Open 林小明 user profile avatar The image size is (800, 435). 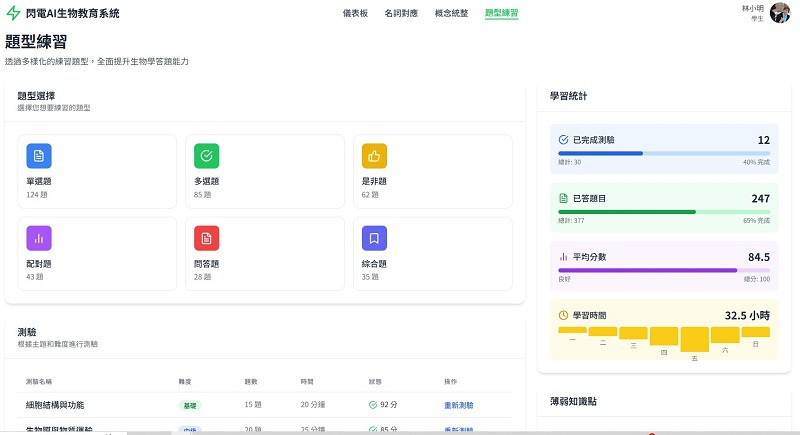pyautogui.click(x=780, y=13)
